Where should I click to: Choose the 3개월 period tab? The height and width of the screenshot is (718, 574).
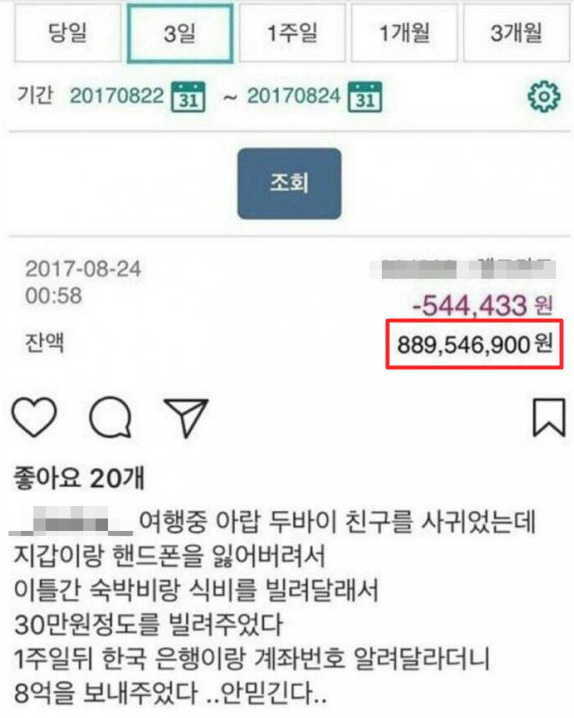coord(517,33)
